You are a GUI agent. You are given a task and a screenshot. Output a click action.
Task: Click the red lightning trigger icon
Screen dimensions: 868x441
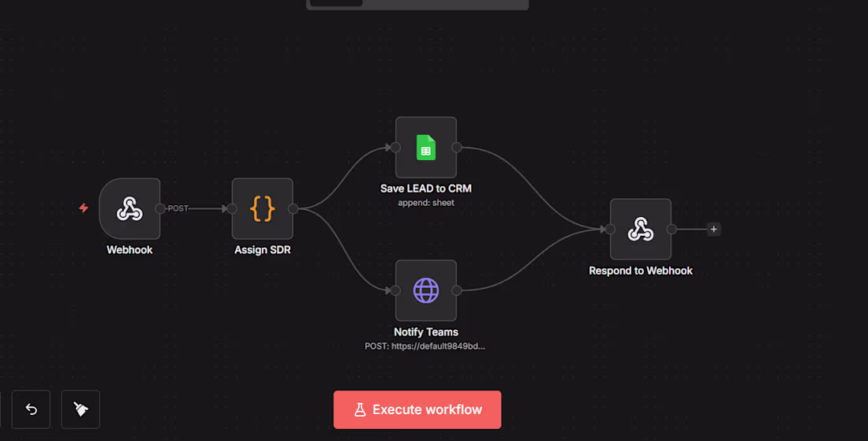click(84, 208)
